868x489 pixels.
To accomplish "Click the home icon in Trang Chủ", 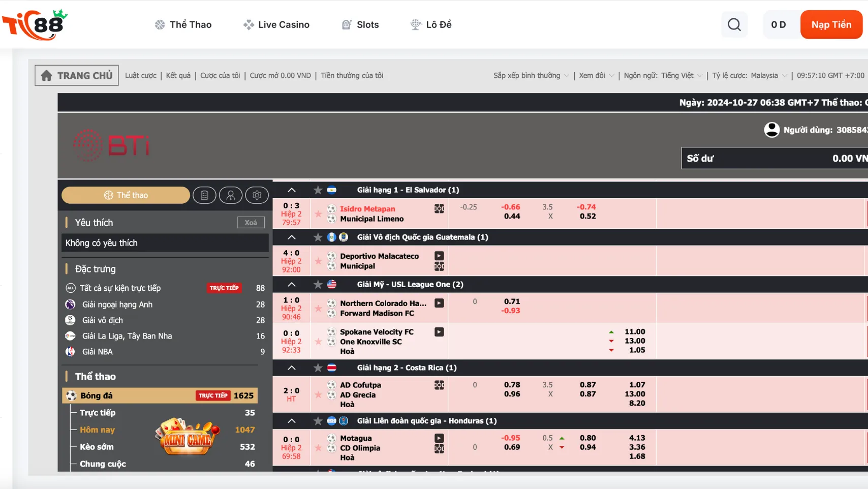I will tap(46, 76).
